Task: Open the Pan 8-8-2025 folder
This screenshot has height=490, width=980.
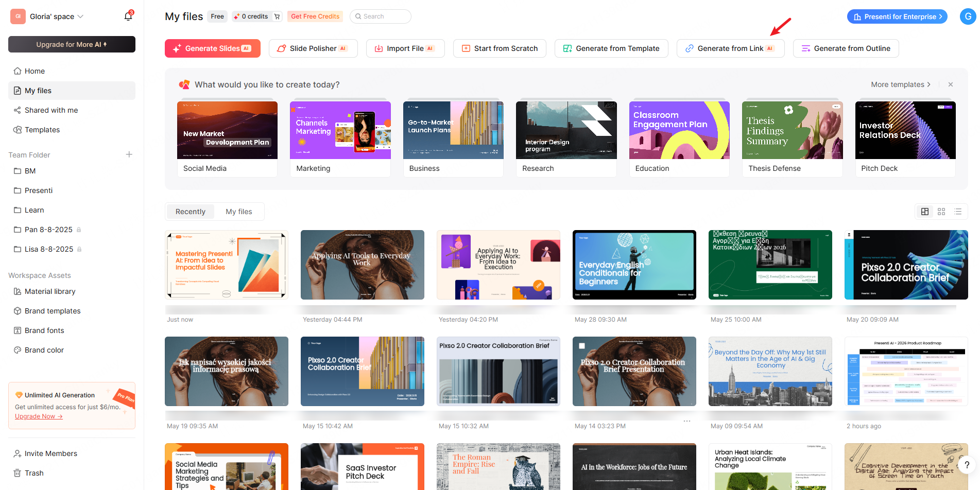Action: (72, 230)
